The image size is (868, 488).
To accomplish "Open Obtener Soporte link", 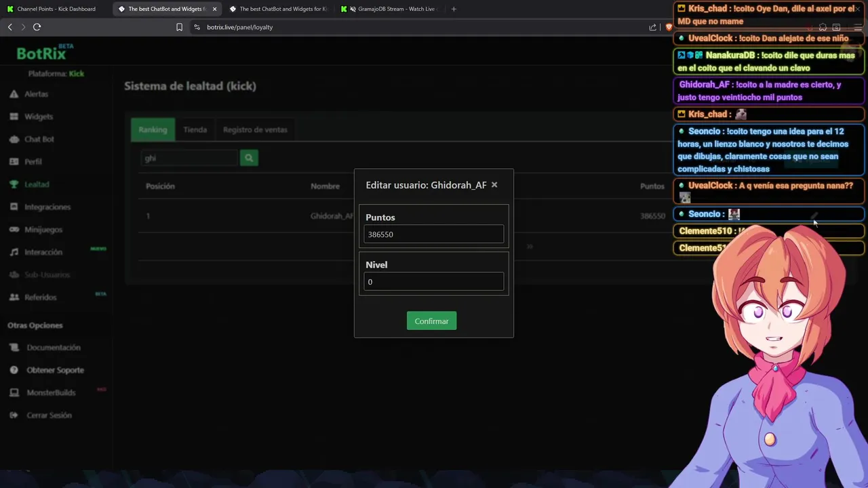I will tap(56, 370).
